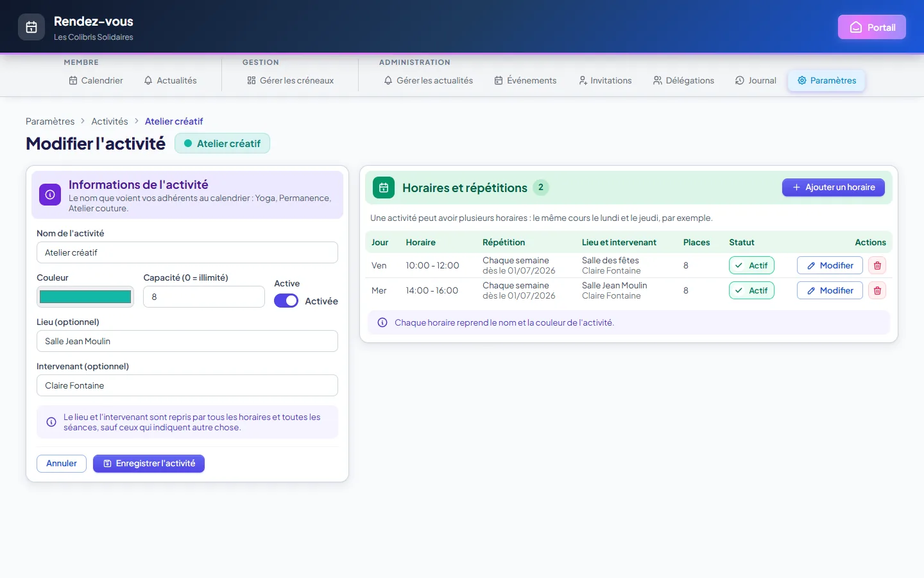This screenshot has width=924, height=578.
Task: Open the Invitations tab
Action: pyautogui.click(x=605, y=80)
